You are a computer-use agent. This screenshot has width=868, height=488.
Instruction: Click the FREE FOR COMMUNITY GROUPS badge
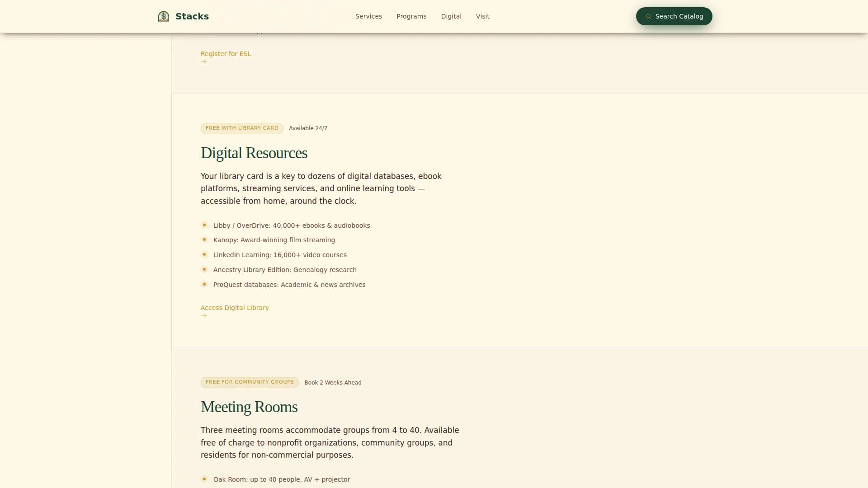click(x=250, y=382)
